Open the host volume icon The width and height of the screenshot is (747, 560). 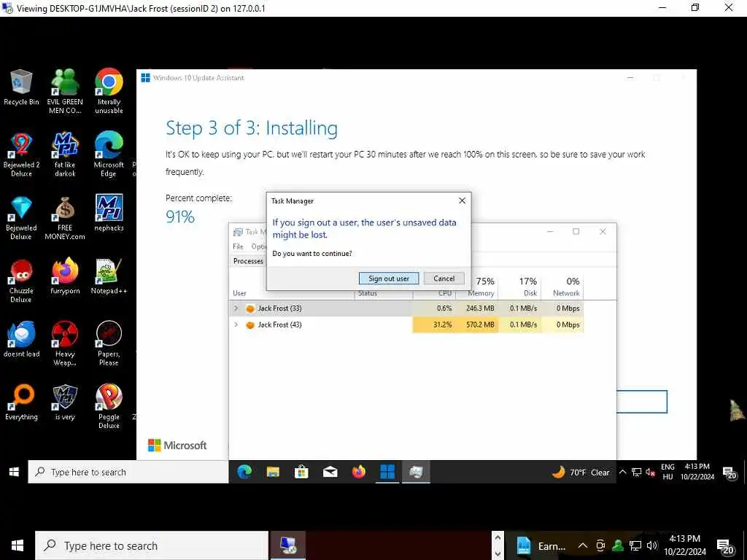point(652,545)
